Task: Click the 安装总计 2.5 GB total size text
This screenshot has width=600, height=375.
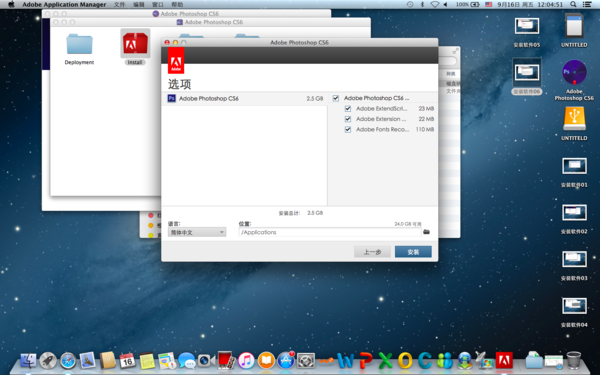Action: tap(300, 213)
